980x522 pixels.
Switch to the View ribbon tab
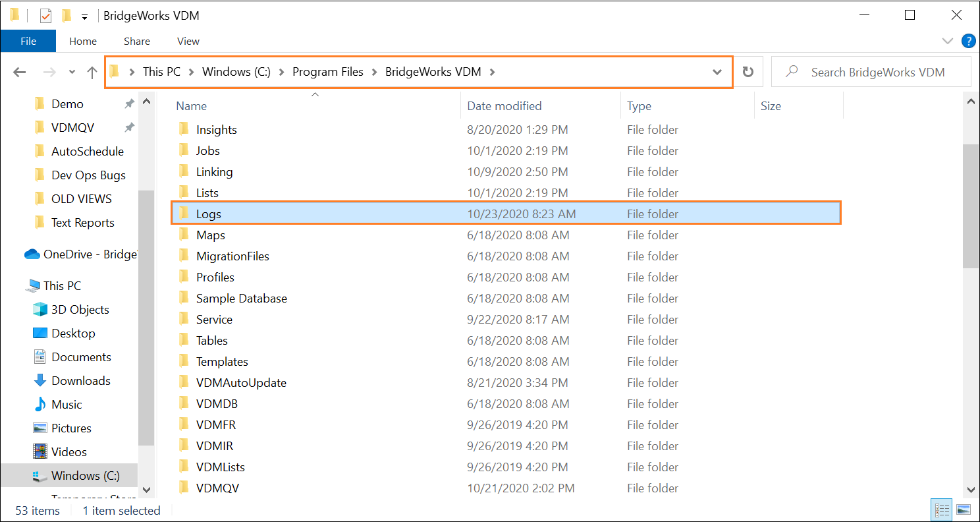click(x=188, y=41)
